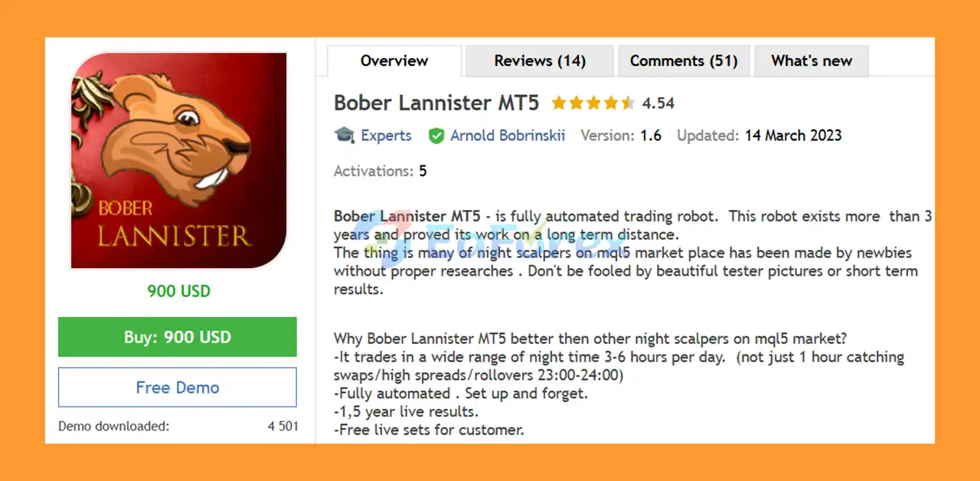Click the Free Demo button

pos(178,388)
